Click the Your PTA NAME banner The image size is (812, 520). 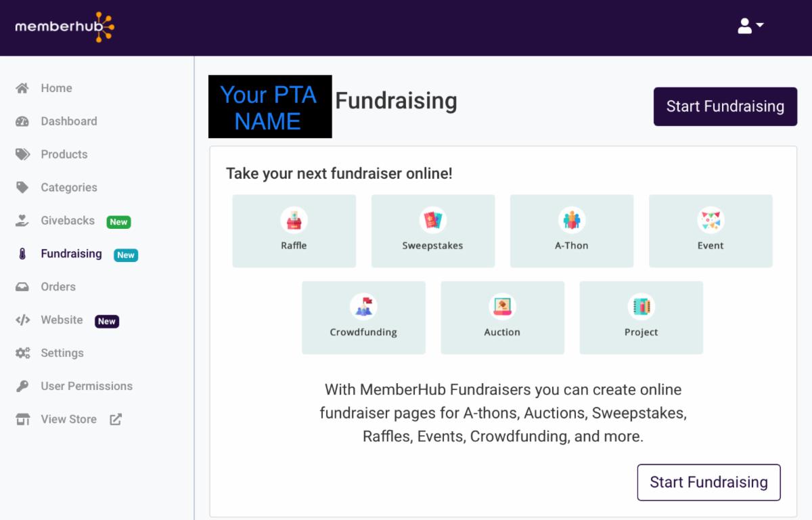point(270,107)
